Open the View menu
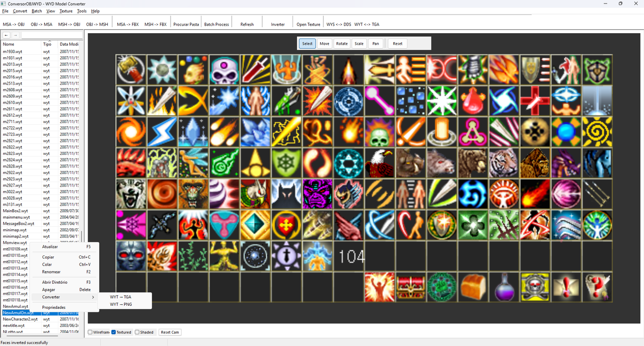644x346 pixels. [51, 11]
